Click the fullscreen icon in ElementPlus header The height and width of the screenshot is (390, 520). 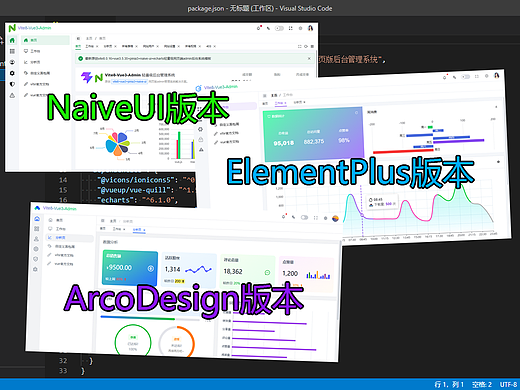pyautogui.click(x=477, y=77)
